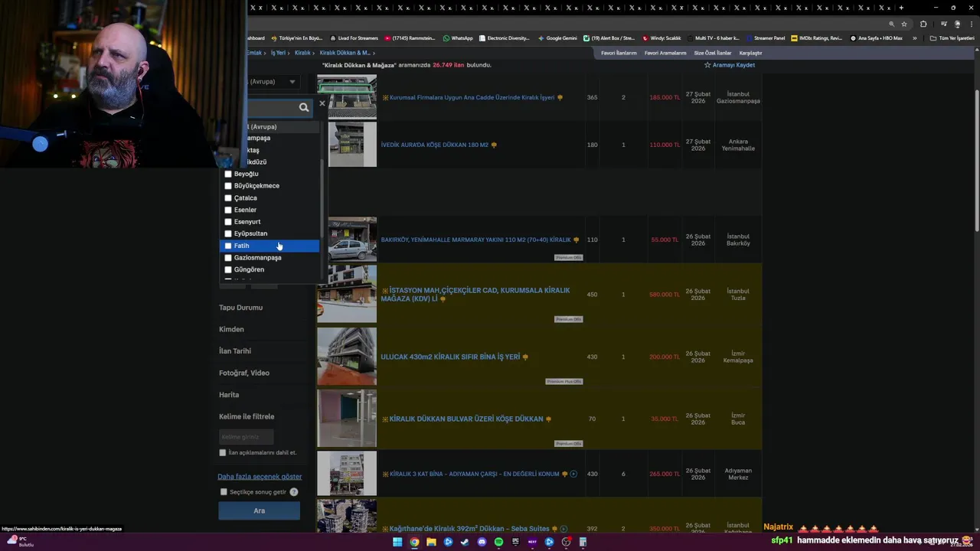Screen dimensions: 980x551
Task: Click the zoom magnifier in address bar
Action: [x=891, y=24]
